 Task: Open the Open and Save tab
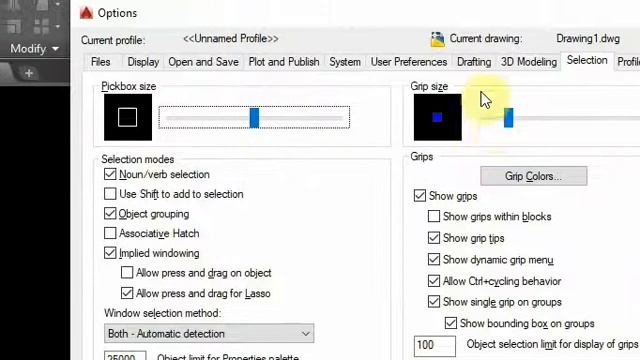[x=203, y=62]
